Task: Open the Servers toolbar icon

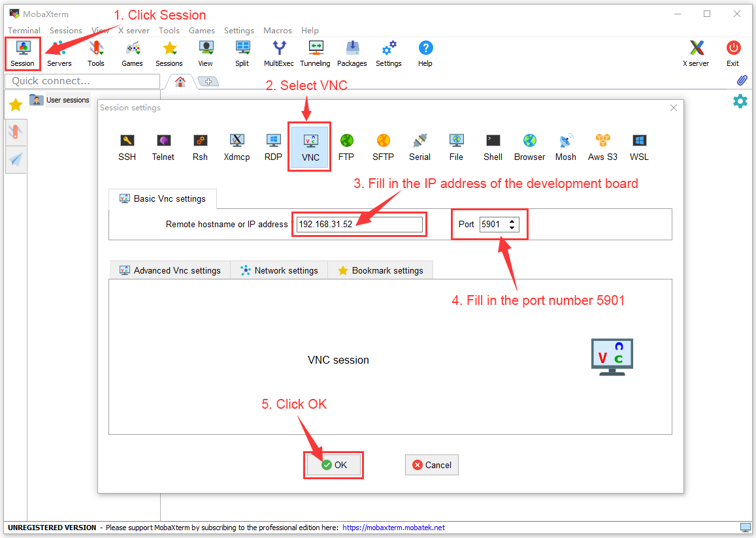Action: pos(59,54)
